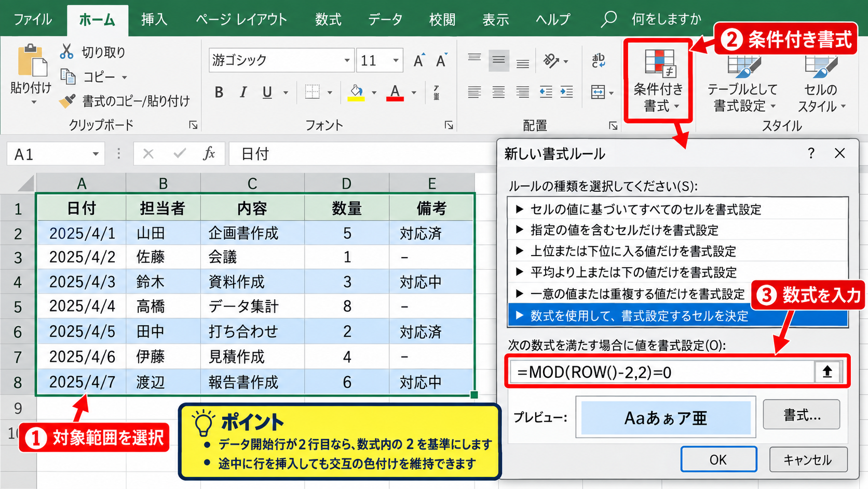This screenshot has width=868, height=489.
Task: Click the phonetic guide (ふりがな) icon
Action: (x=437, y=92)
